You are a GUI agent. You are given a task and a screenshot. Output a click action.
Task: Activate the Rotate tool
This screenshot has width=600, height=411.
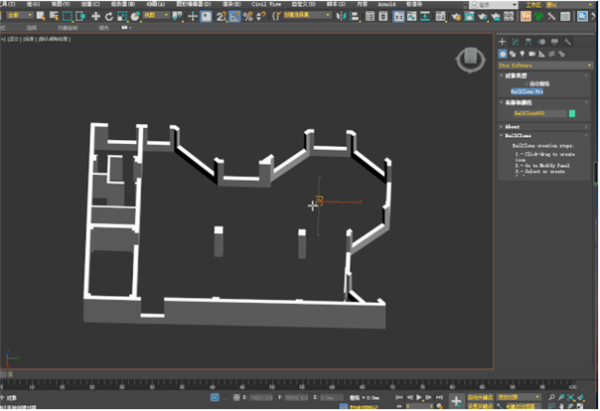click(108, 16)
